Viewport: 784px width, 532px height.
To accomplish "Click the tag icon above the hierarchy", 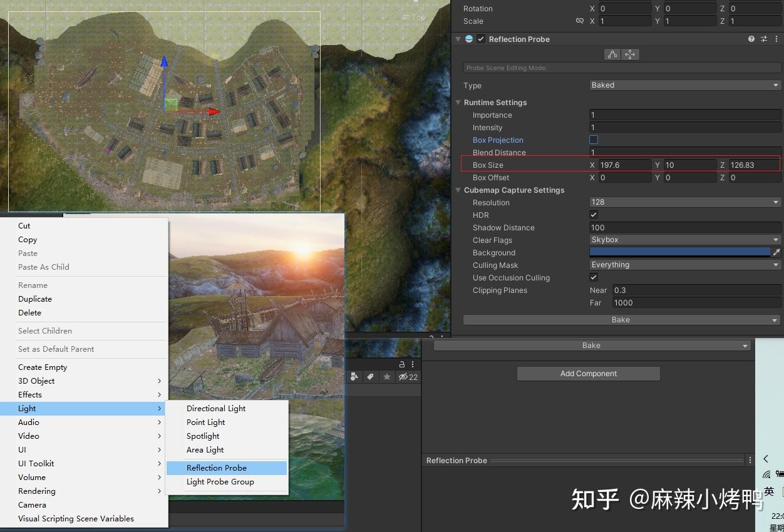I will [371, 377].
